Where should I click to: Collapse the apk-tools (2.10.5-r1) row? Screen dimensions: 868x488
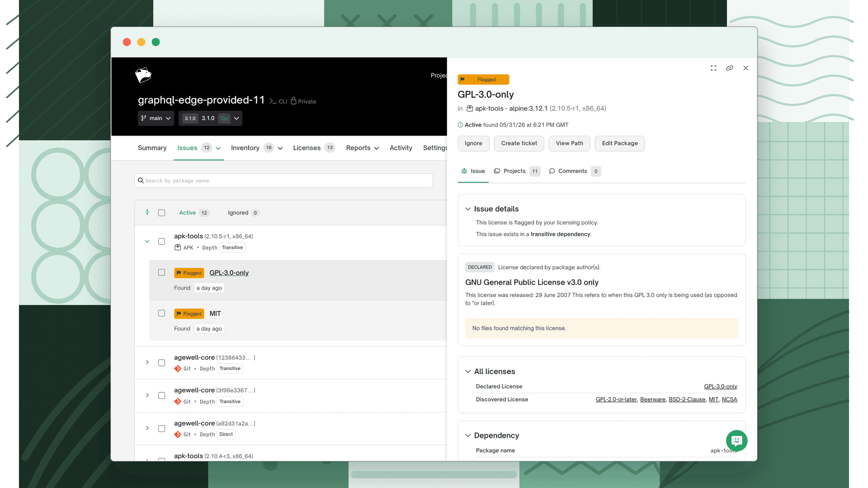[147, 241]
